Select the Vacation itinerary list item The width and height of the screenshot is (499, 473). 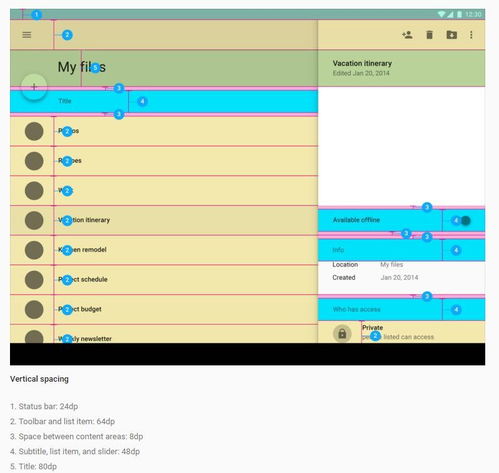pyautogui.click(x=164, y=220)
